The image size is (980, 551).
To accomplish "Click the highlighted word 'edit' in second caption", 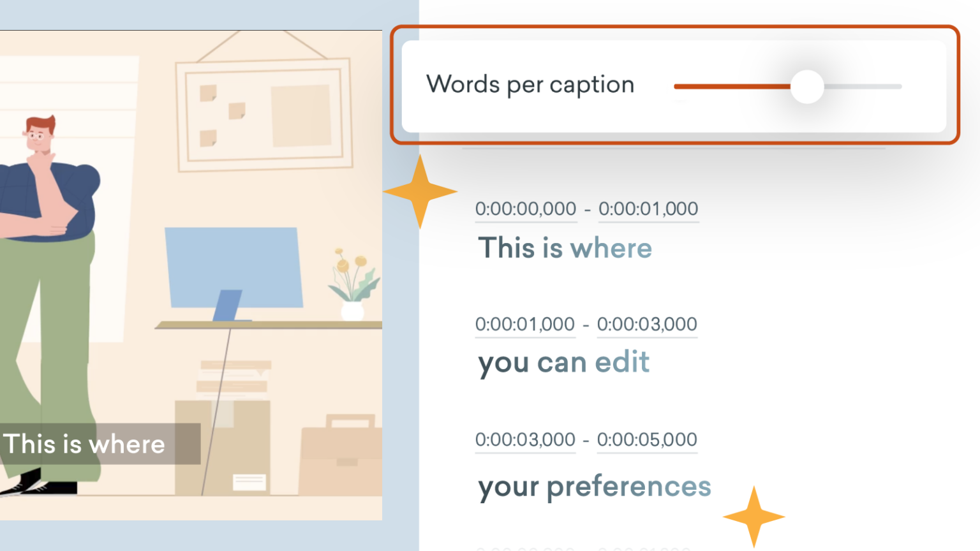I will [x=622, y=362].
